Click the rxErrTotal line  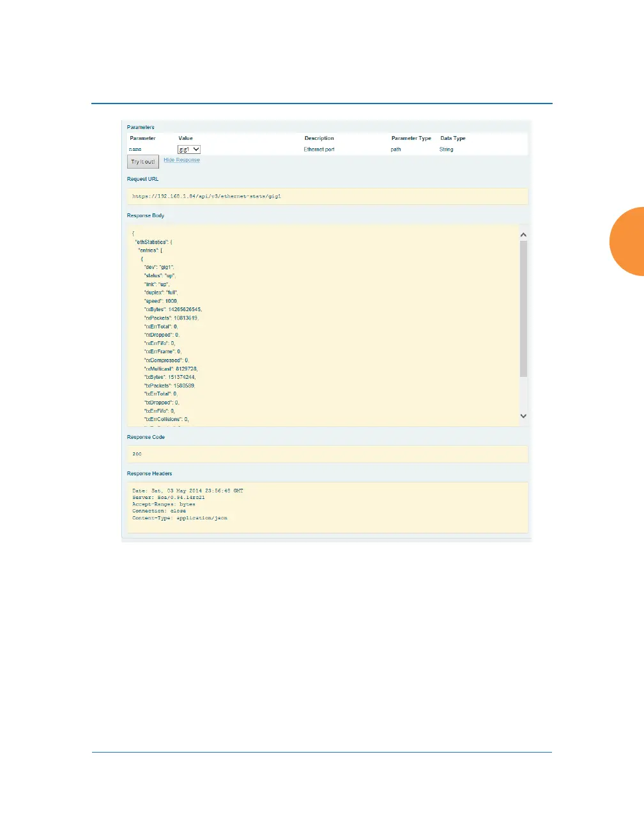(161, 326)
